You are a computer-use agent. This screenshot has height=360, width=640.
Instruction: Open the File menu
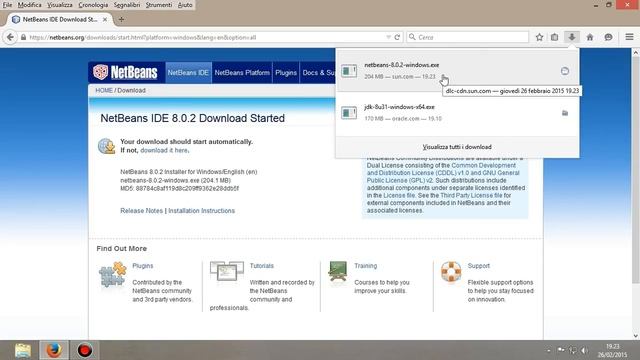[x=7, y=5]
